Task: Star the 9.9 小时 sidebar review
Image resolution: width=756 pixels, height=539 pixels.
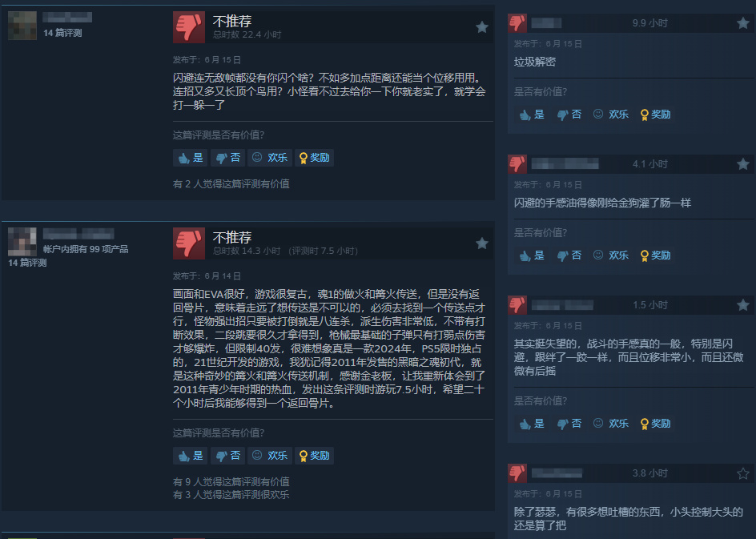Action: point(743,22)
